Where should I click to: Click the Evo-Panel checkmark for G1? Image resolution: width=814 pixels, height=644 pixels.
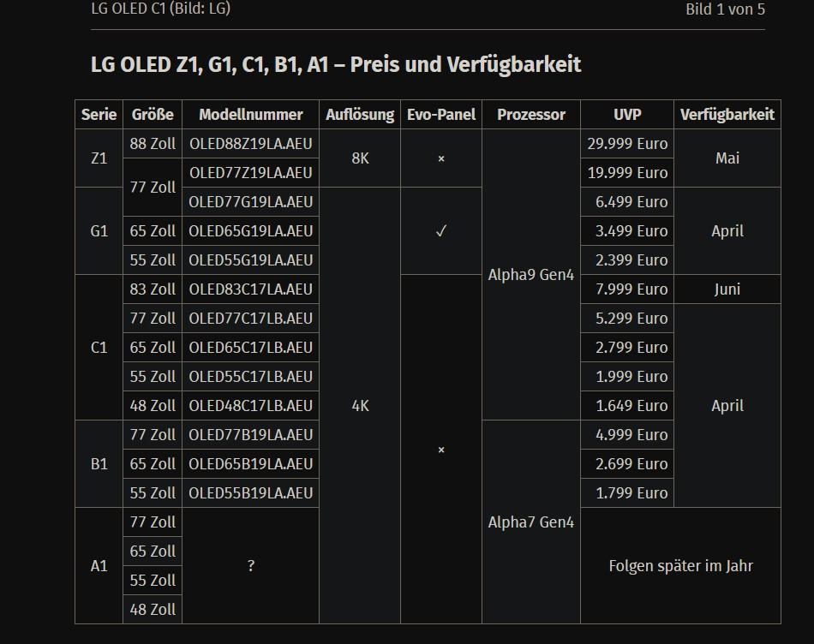[x=441, y=231]
